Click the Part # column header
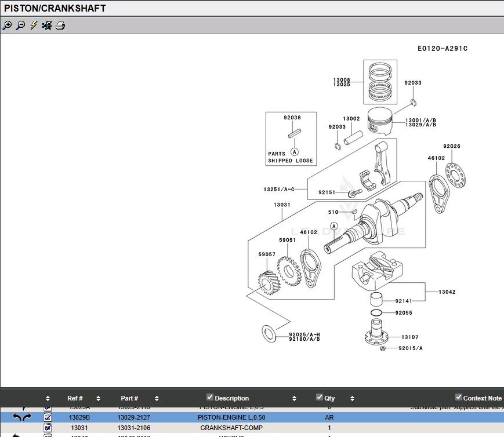 click(129, 398)
